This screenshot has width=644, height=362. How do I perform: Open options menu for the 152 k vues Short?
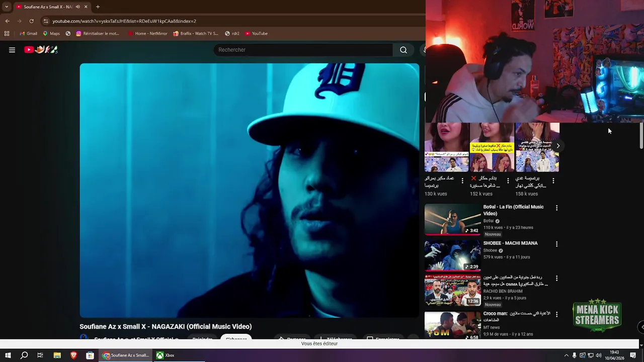508,180
